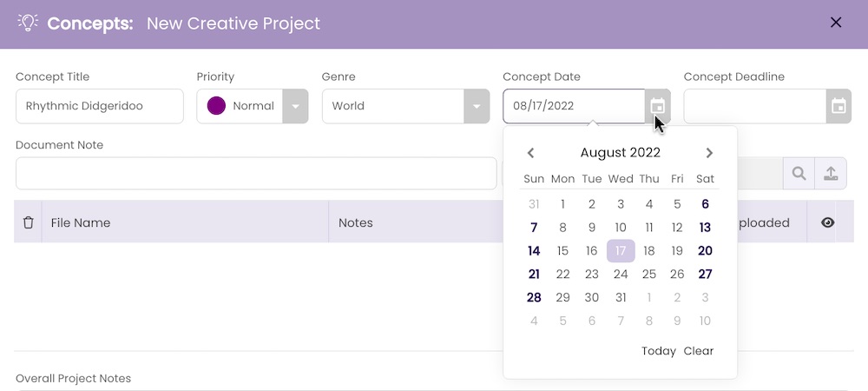
Task: Select August 12 in the calendar
Action: click(677, 228)
